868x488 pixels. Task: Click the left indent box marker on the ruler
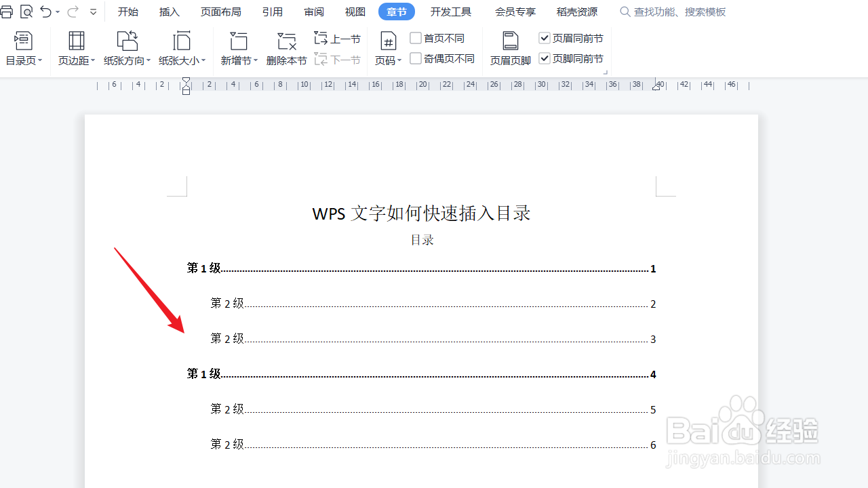tap(186, 91)
